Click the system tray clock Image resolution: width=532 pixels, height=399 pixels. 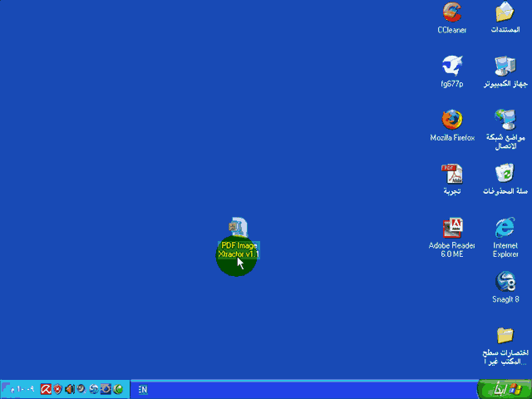[22, 389]
